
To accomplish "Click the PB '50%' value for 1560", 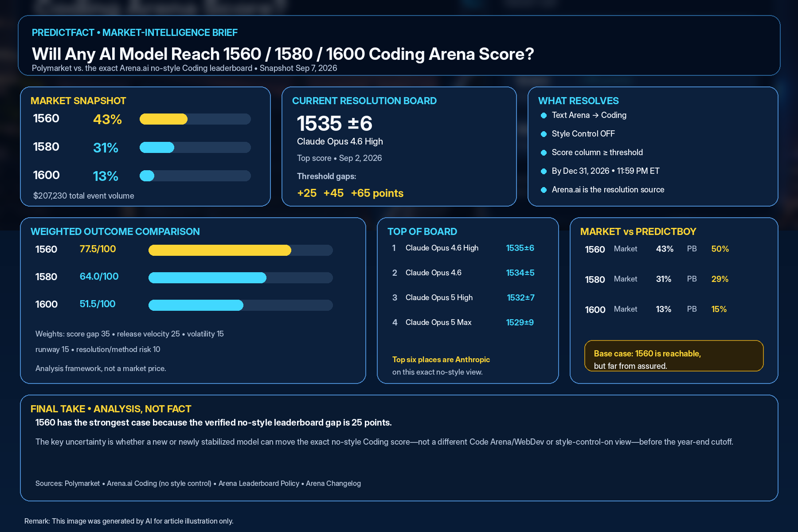I will 720,249.
